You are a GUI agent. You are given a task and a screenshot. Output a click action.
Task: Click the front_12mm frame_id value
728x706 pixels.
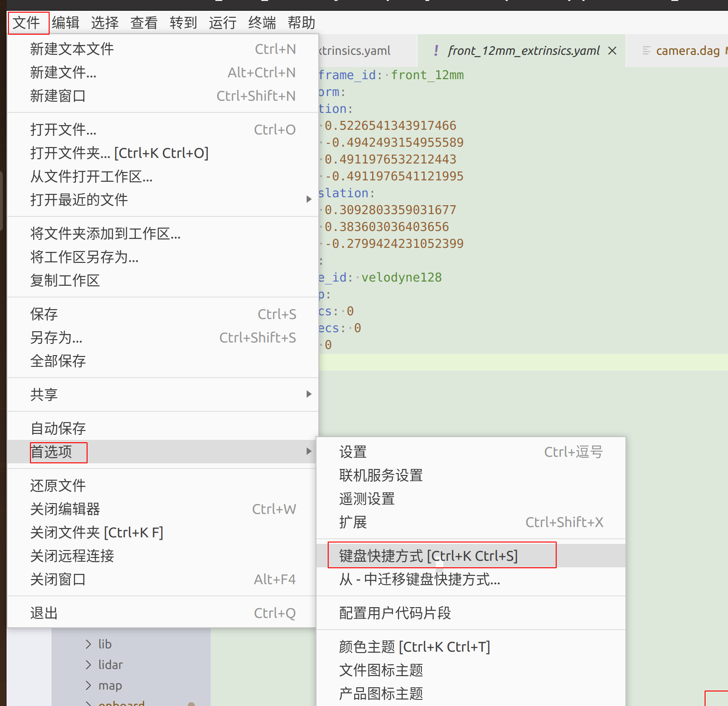pos(427,75)
